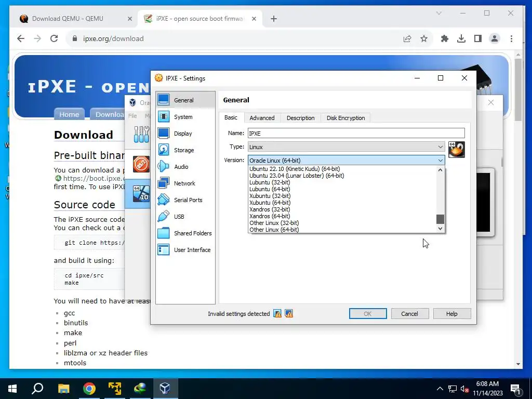The height and width of the screenshot is (399, 532).
Task: Open Chrome profile avatar
Action: point(495,38)
